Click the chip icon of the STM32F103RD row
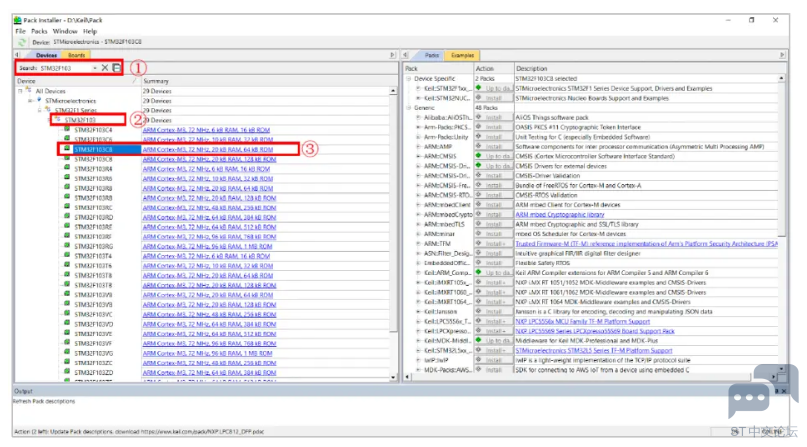807x447 pixels. (x=67, y=217)
